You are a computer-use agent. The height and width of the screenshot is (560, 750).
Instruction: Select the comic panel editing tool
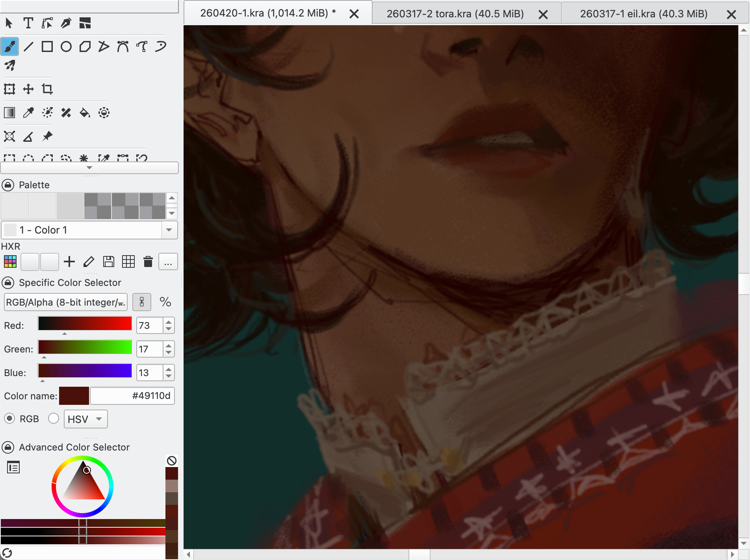pyautogui.click(x=85, y=23)
